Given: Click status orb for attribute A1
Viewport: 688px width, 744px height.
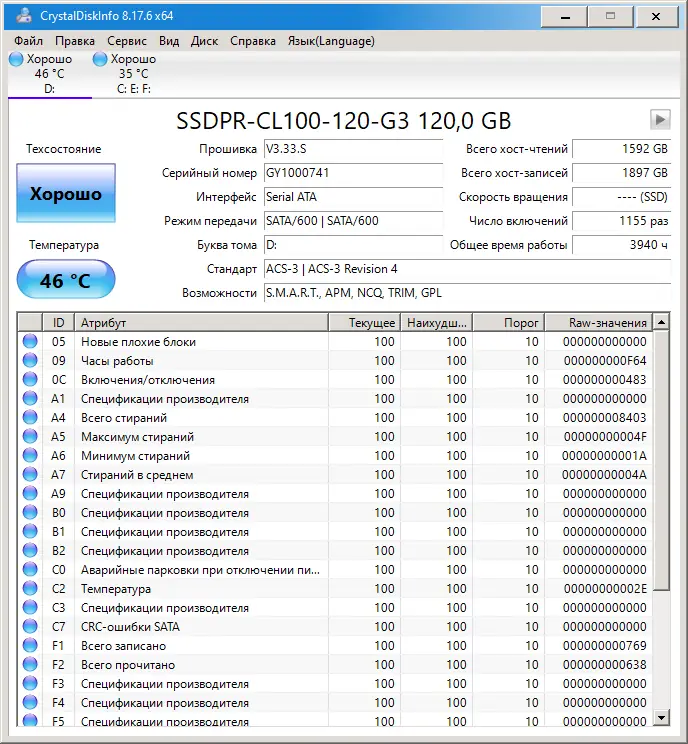Looking at the screenshot, I should (x=30, y=398).
